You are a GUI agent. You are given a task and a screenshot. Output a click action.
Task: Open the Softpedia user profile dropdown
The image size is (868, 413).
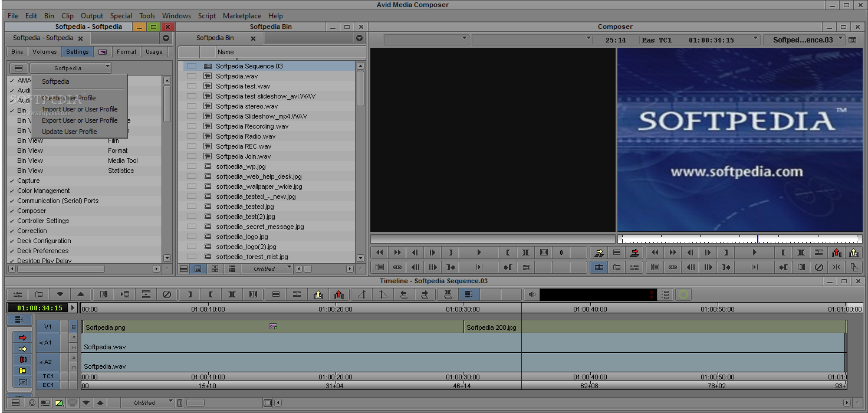(x=71, y=68)
